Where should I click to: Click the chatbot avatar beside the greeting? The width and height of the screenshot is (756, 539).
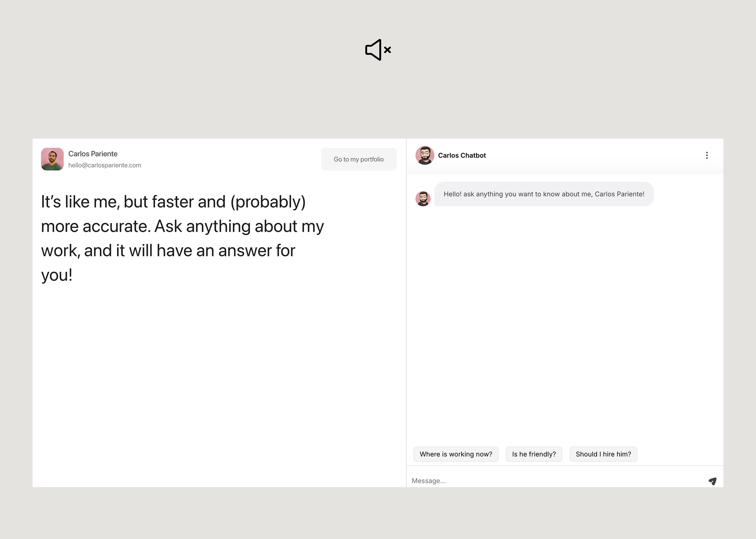423,198
